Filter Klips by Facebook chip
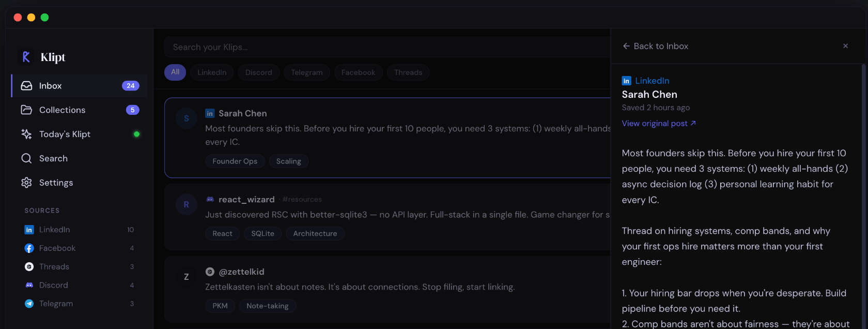The height and width of the screenshot is (329, 868). point(359,72)
